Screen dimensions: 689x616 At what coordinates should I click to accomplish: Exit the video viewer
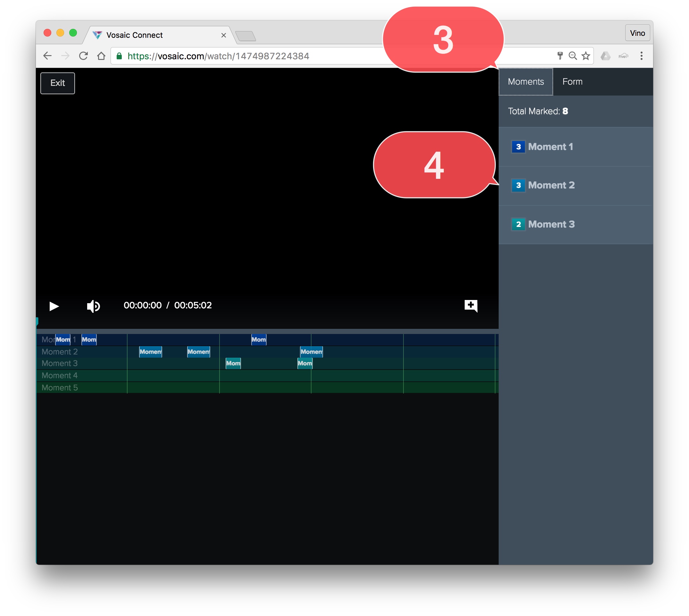58,83
